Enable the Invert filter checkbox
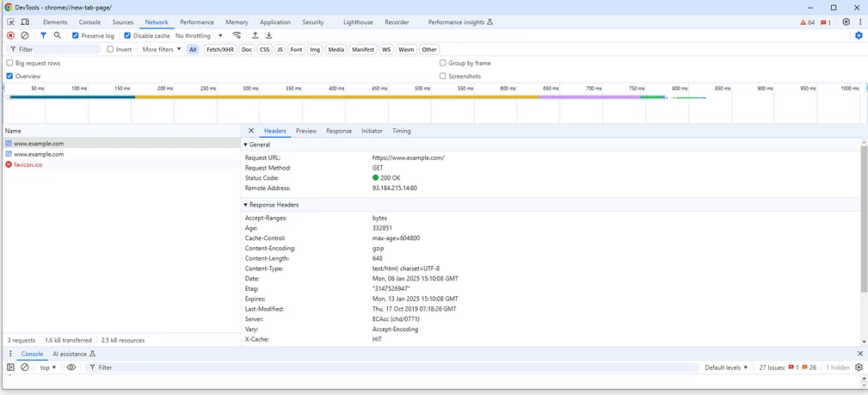 click(110, 49)
